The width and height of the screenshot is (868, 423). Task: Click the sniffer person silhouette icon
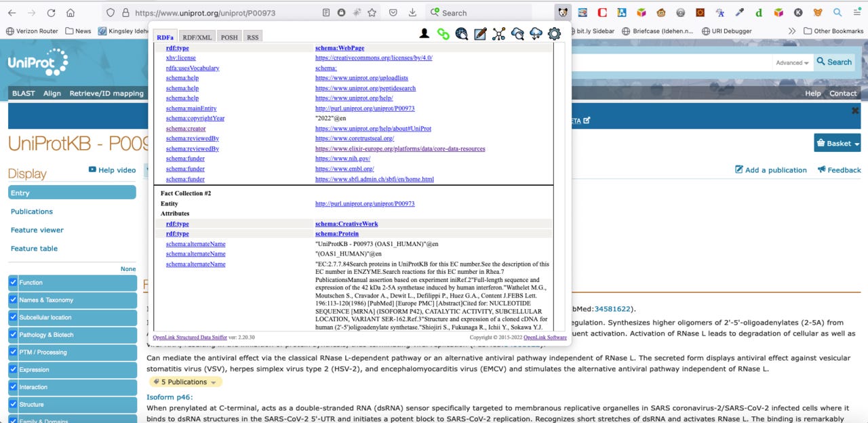click(425, 33)
